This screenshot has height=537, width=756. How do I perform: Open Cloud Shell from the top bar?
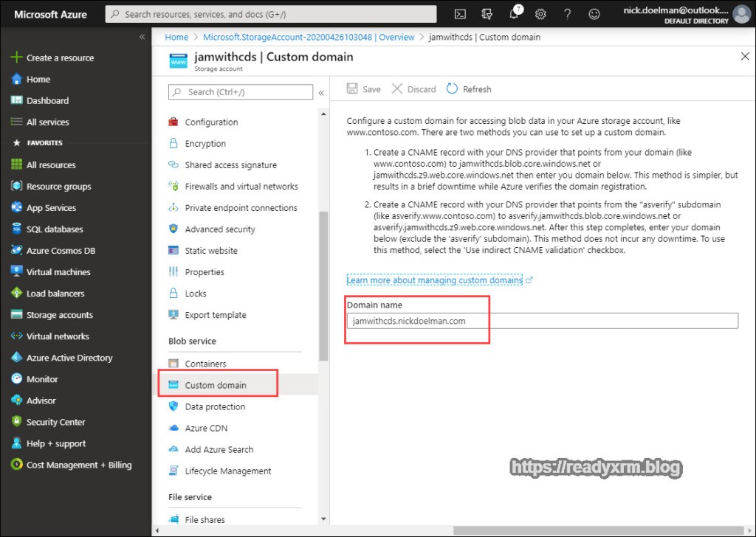click(x=460, y=14)
